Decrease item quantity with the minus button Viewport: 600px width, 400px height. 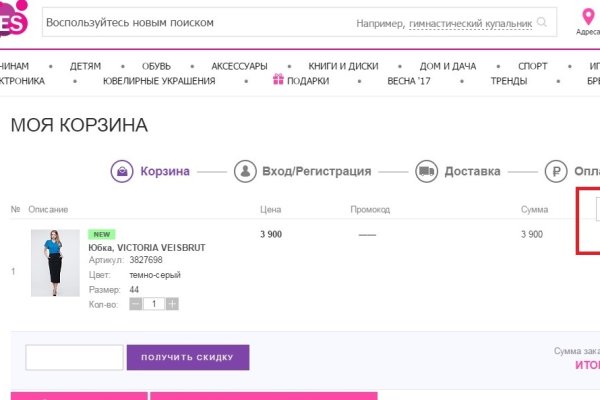click(x=136, y=303)
